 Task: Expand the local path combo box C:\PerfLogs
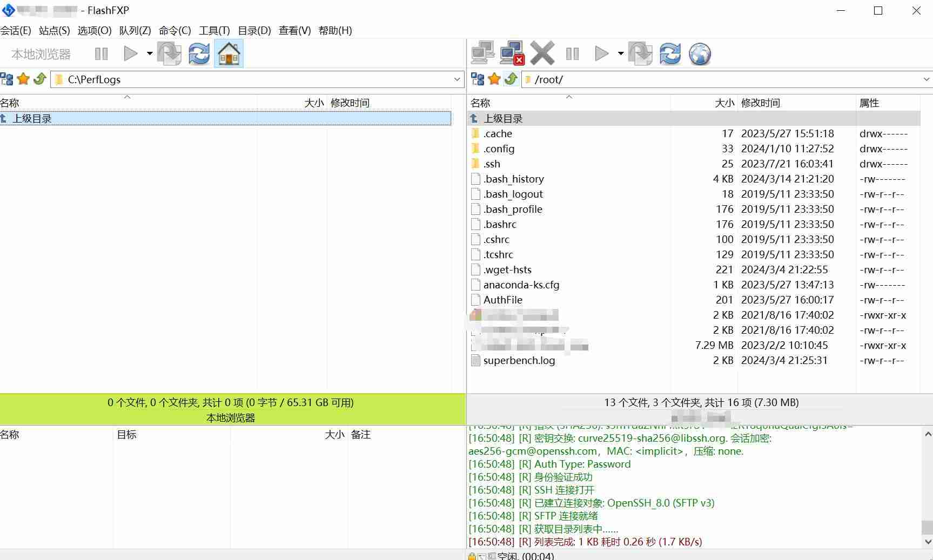point(457,79)
